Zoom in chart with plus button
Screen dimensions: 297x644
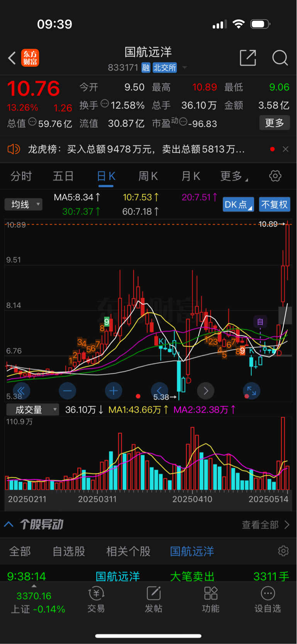[114, 391]
